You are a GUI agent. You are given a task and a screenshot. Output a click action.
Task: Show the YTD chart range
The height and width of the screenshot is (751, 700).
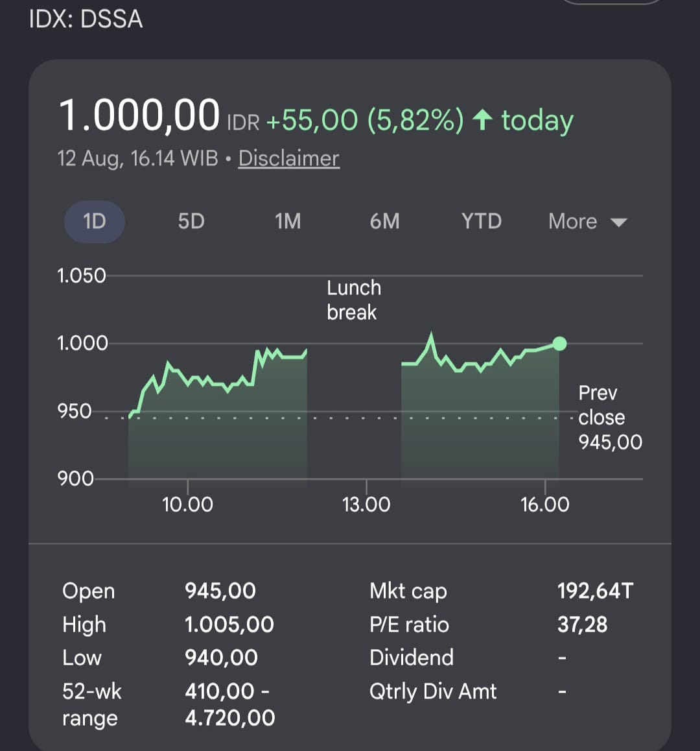pyautogui.click(x=481, y=222)
